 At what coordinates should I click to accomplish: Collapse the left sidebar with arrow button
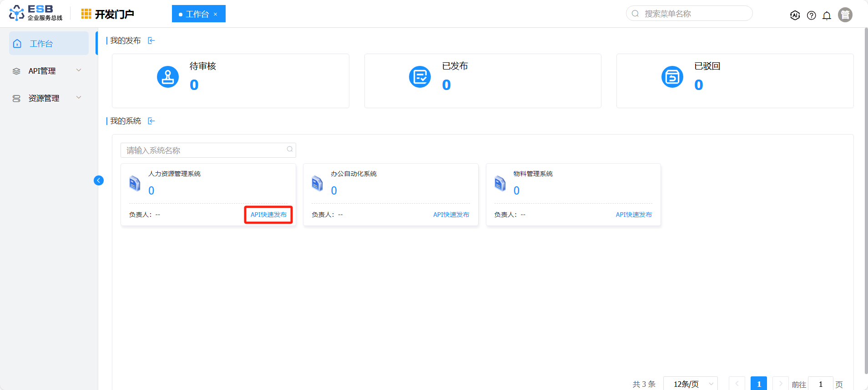pos(99,180)
